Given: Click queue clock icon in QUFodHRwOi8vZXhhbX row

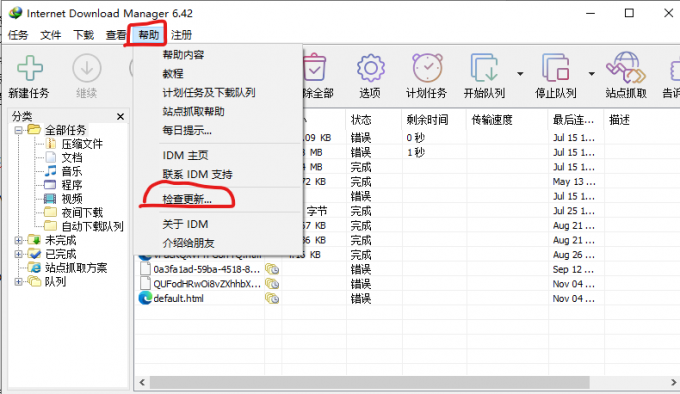Looking at the screenshot, I should pos(272,284).
